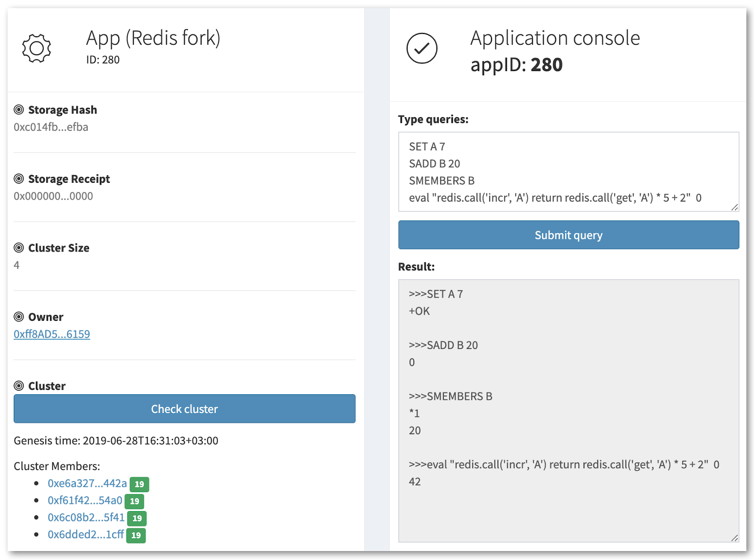Click the Genesis time text line

coord(116,440)
